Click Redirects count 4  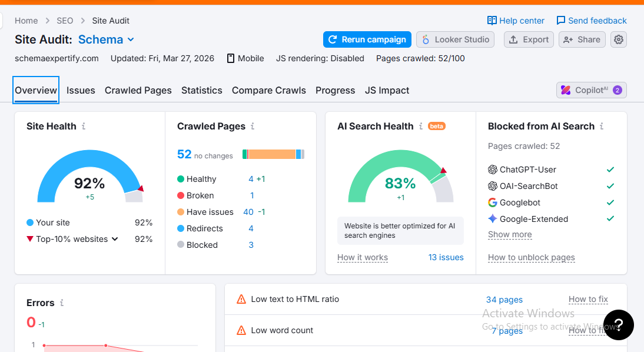point(251,228)
